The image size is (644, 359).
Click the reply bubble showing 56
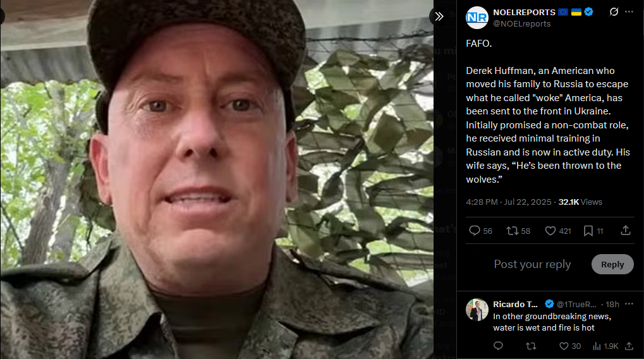[480, 231]
